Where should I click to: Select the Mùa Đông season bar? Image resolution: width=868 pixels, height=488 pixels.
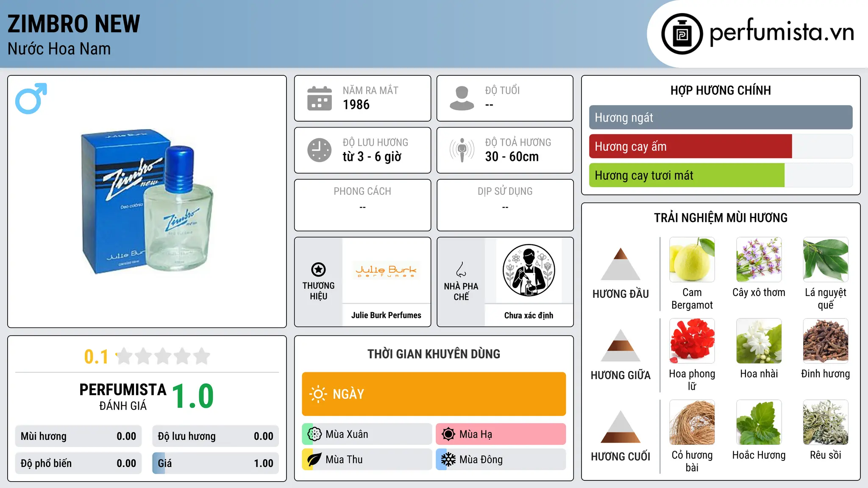501,460
